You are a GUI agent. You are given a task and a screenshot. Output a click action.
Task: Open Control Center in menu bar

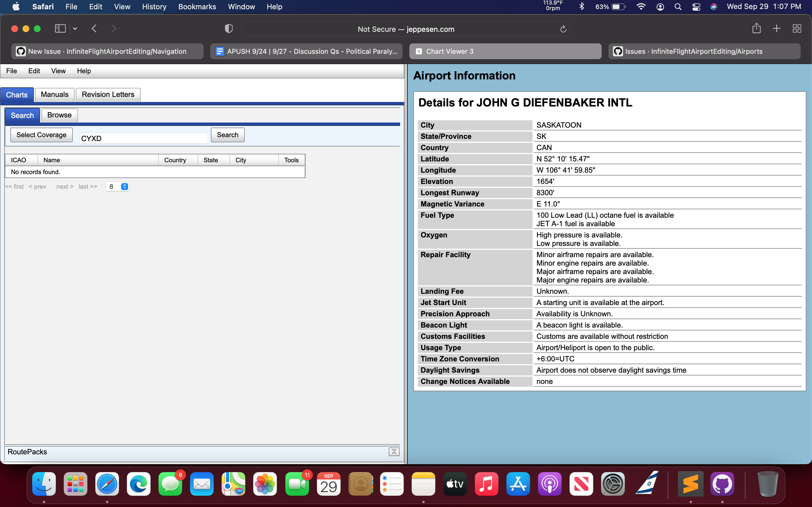pyautogui.click(x=696, y=7)
